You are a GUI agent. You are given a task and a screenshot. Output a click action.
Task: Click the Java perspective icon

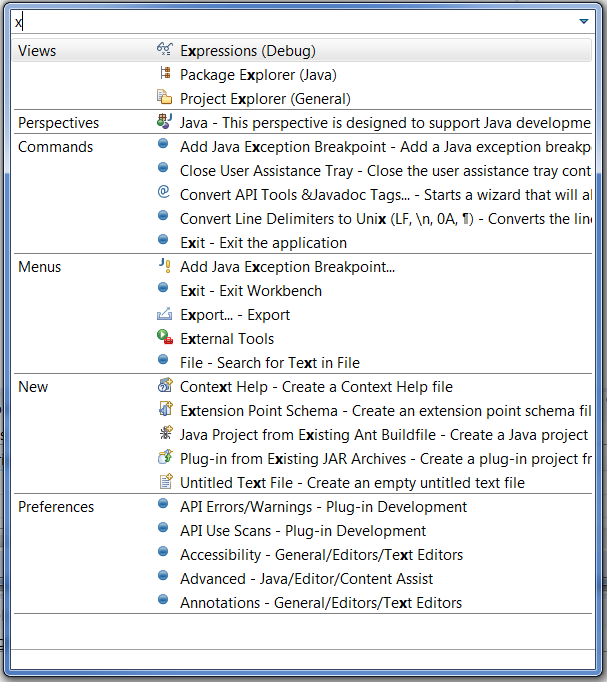tap(165, 122)
